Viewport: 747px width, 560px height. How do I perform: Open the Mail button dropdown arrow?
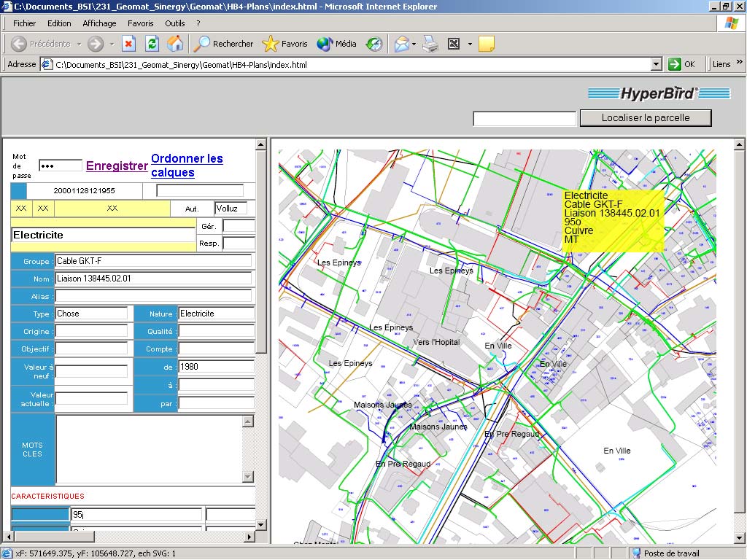pyautogui.click(x=414, y=44)
